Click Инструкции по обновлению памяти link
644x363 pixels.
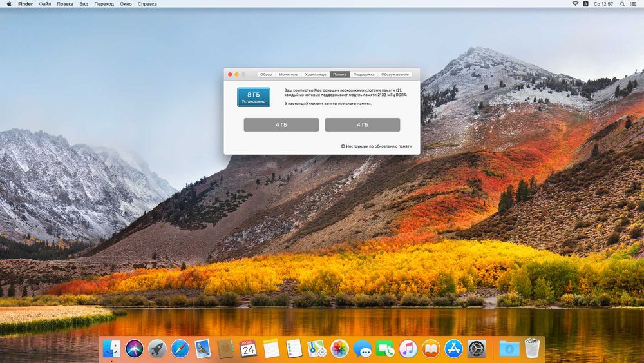point(379,146)
